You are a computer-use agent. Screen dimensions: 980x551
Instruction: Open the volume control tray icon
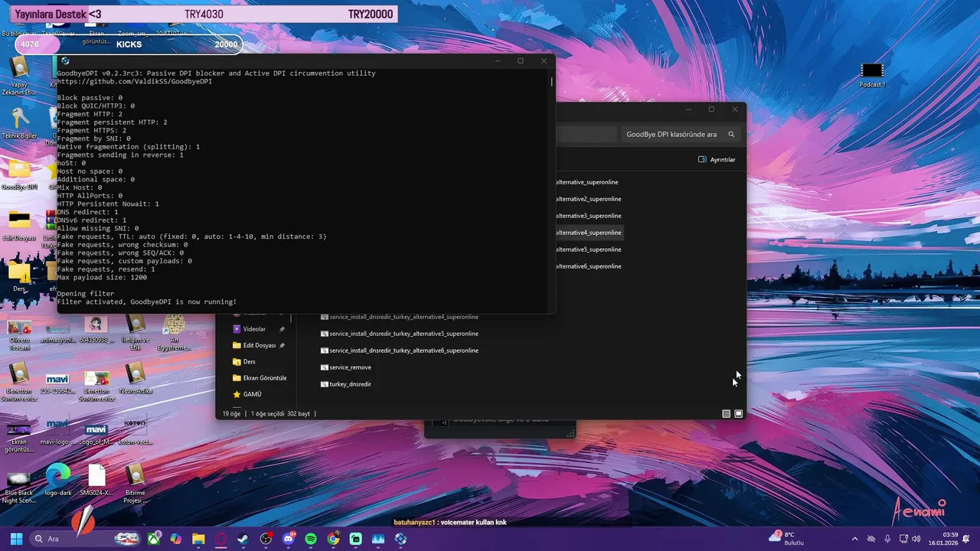tap(917, 539)
